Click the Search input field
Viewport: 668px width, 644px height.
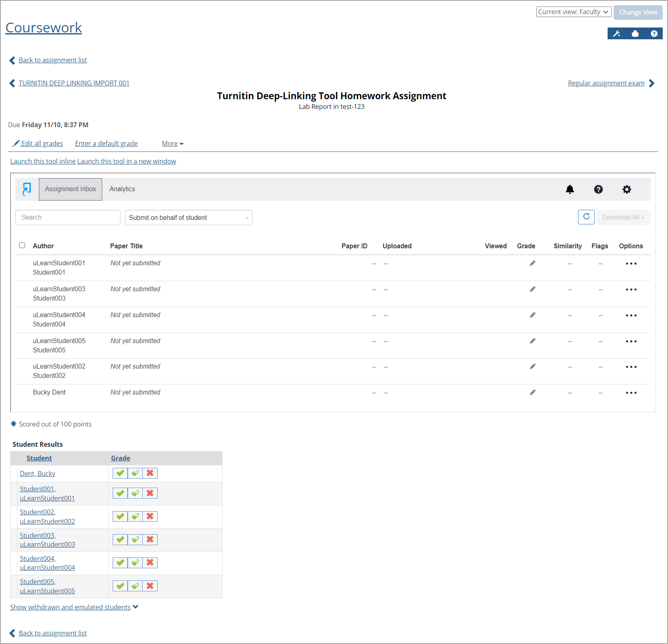[68, 218]
